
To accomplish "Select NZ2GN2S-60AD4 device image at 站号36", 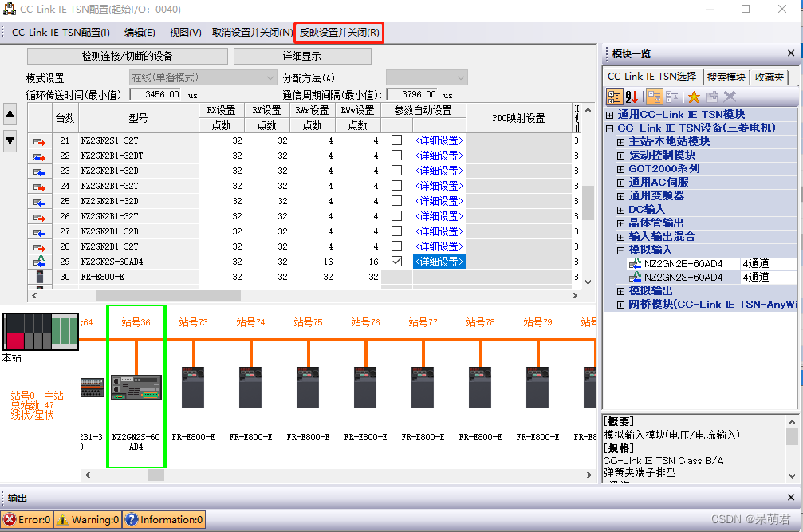I will pyautogui.click(x=136, y=388).
